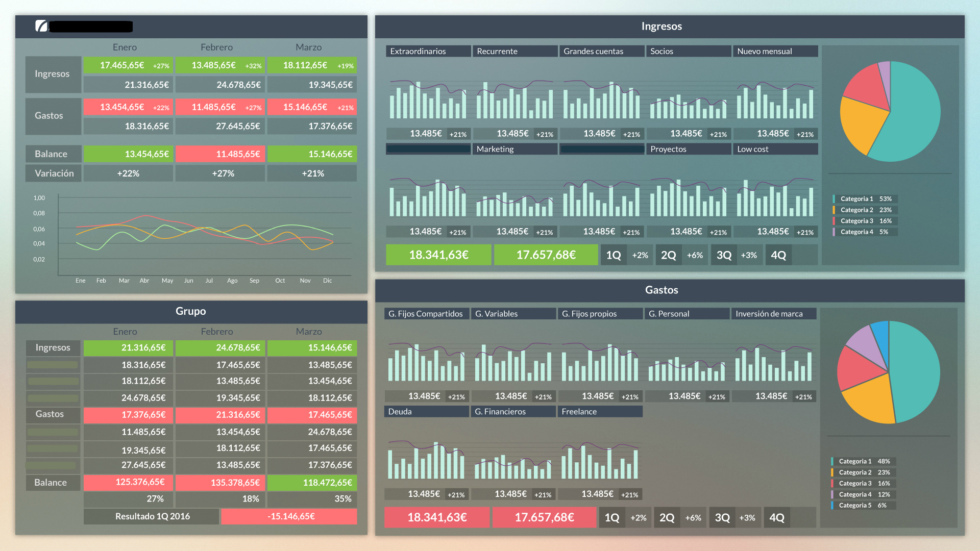The height and width of the screenshot is (551, 980).
Task: Open the G. Variables label
Action: 513,314
